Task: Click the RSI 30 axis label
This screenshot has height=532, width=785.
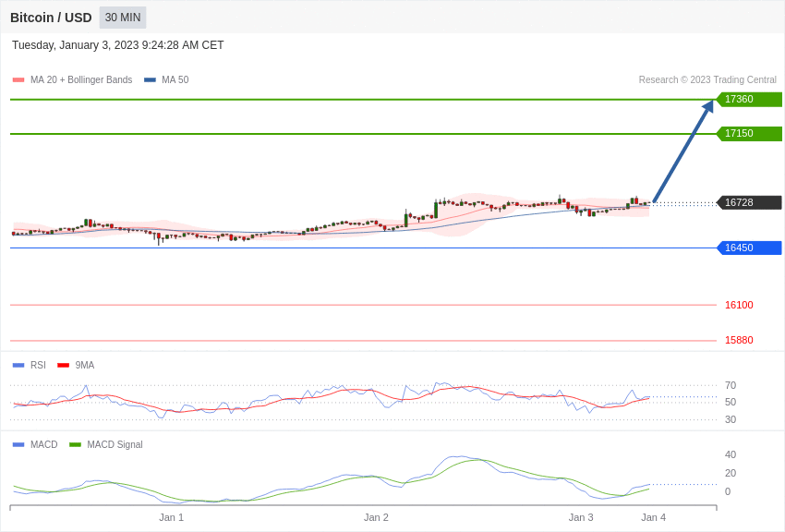Action: coord(731,419)
